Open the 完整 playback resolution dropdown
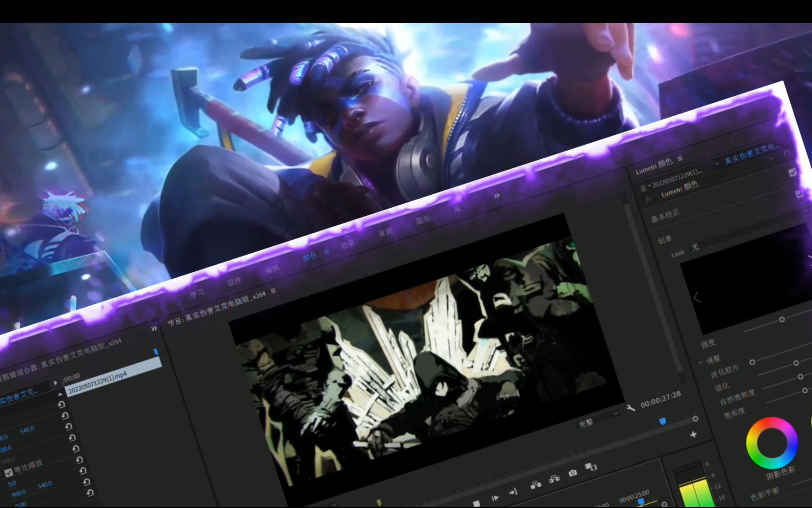 tap(598, 420)
